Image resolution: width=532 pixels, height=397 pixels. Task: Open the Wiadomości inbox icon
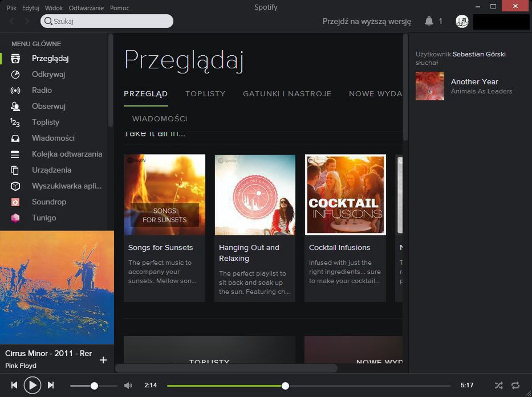pos(15,138)
